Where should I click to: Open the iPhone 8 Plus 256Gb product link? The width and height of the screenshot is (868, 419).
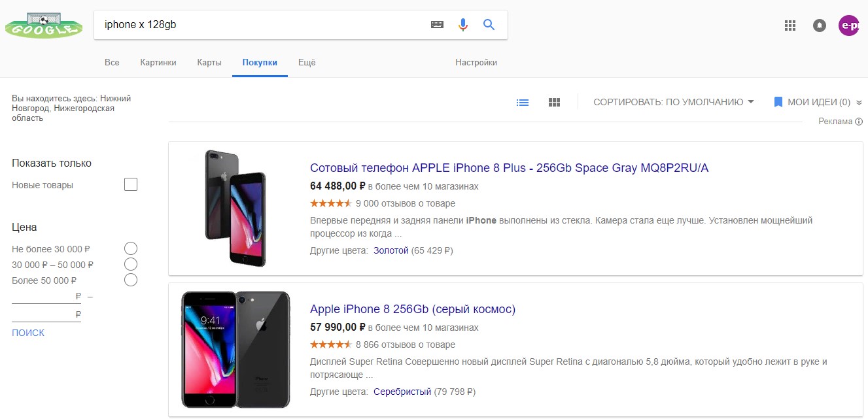509,168
